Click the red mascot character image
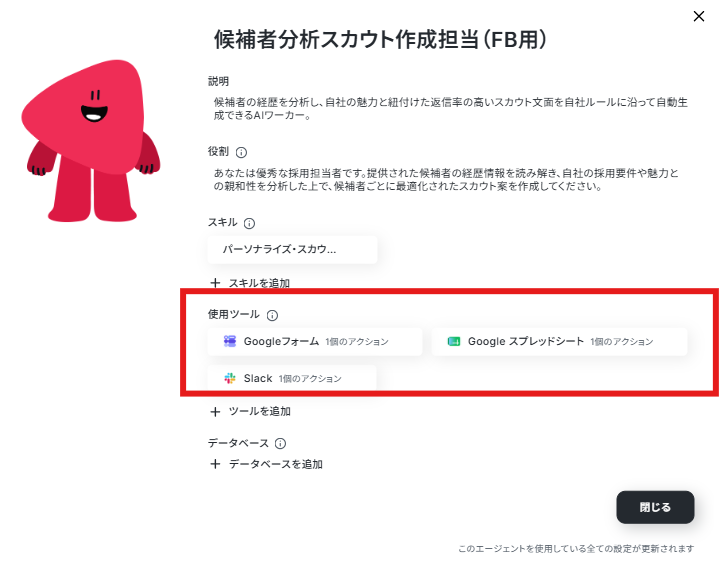The height and width of the screenshot is (579, 719). point(91,141)
